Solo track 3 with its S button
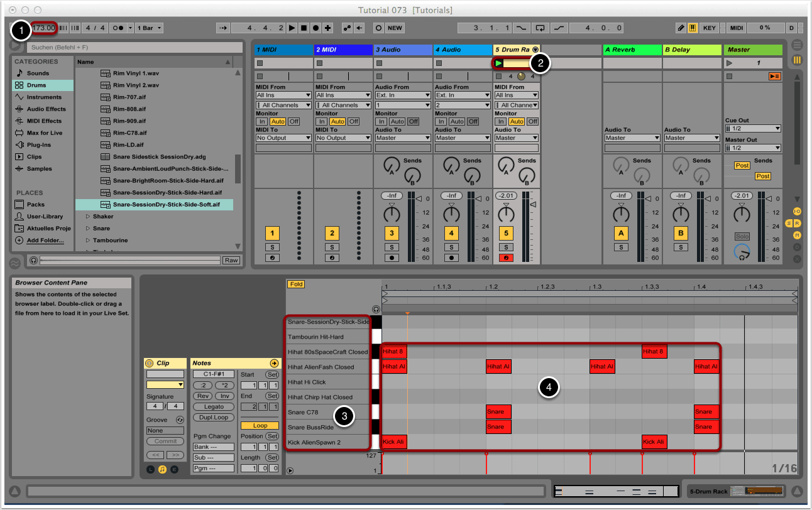 392,247
